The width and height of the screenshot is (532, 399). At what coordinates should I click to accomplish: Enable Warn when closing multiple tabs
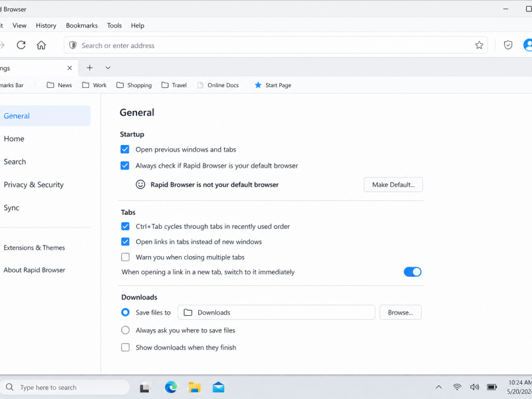pyautogui.click(x=125, y=257)
